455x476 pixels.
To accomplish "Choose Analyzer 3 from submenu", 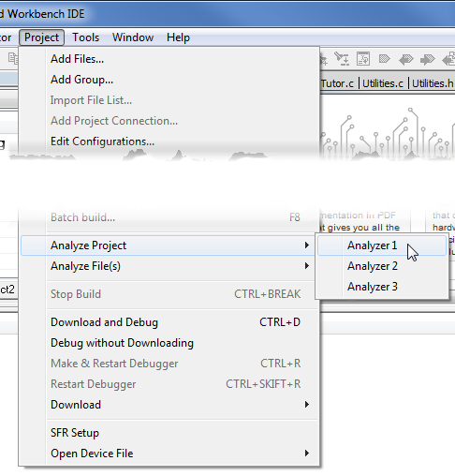I will (382, 287).
